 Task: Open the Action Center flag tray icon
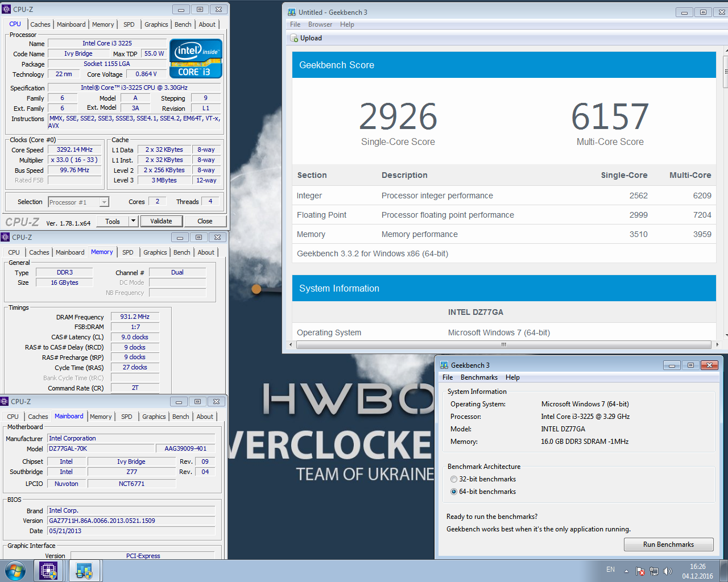[640, 571]
